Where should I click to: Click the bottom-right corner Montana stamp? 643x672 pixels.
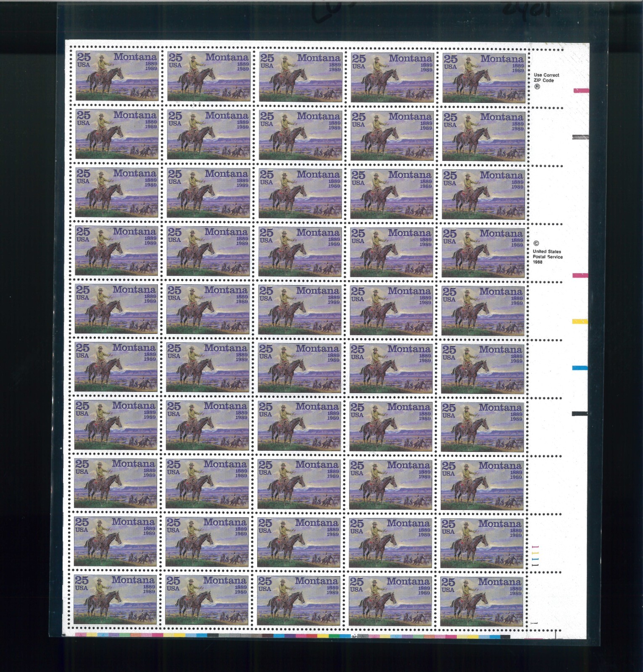481,601
